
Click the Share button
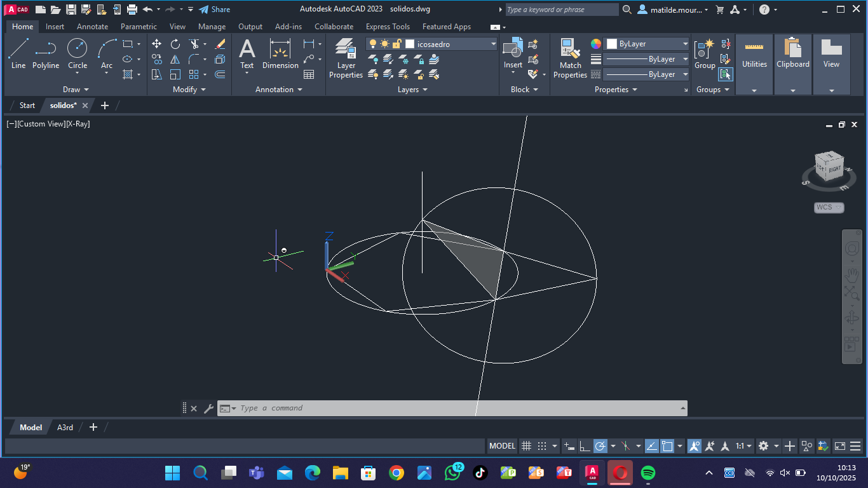coord(215,10)
